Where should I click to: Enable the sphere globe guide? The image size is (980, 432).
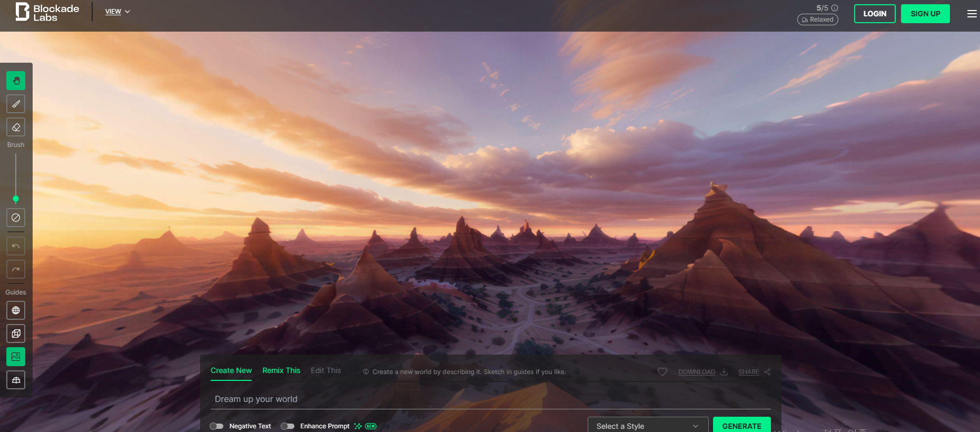[16, 310]
